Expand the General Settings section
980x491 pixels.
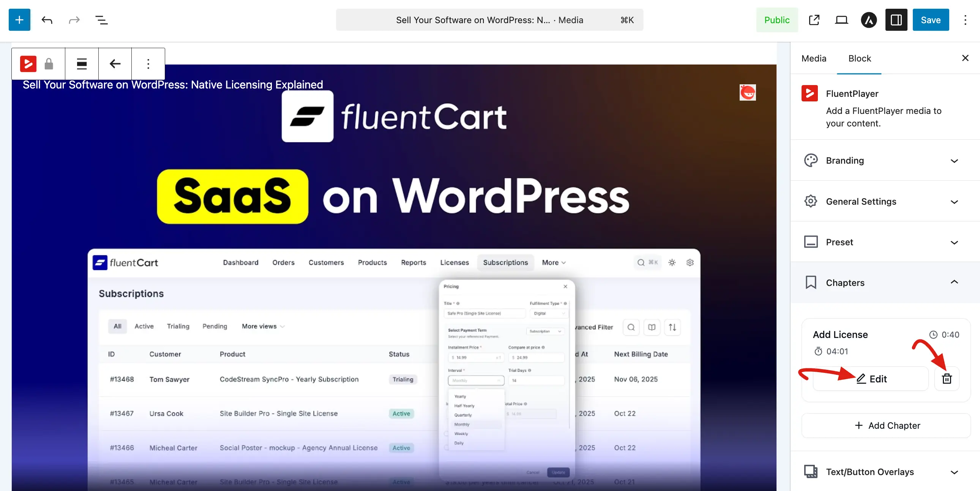click(x=885, y=201)
